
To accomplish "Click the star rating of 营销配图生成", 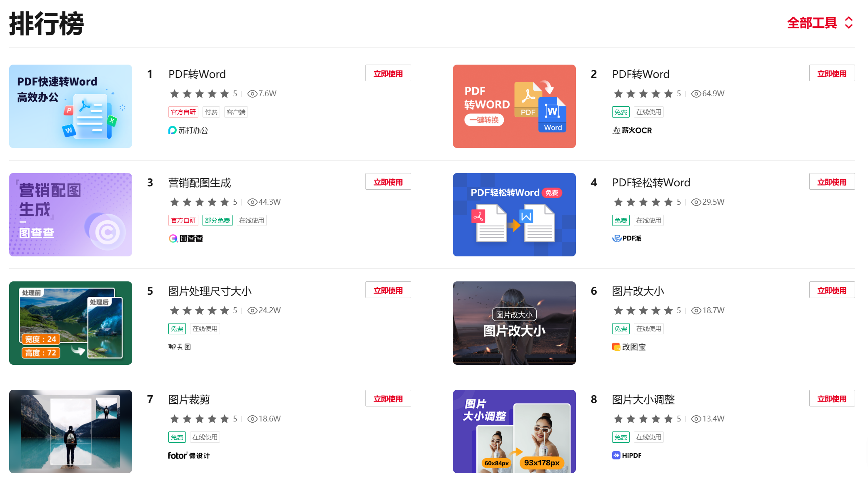I will coord(200,202).
